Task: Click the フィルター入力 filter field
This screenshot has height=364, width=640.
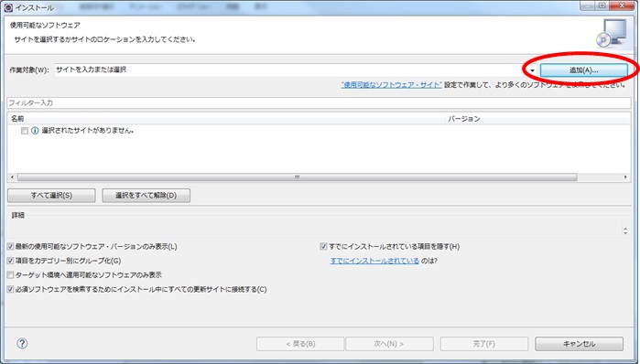Action: (x=319, y=102)
